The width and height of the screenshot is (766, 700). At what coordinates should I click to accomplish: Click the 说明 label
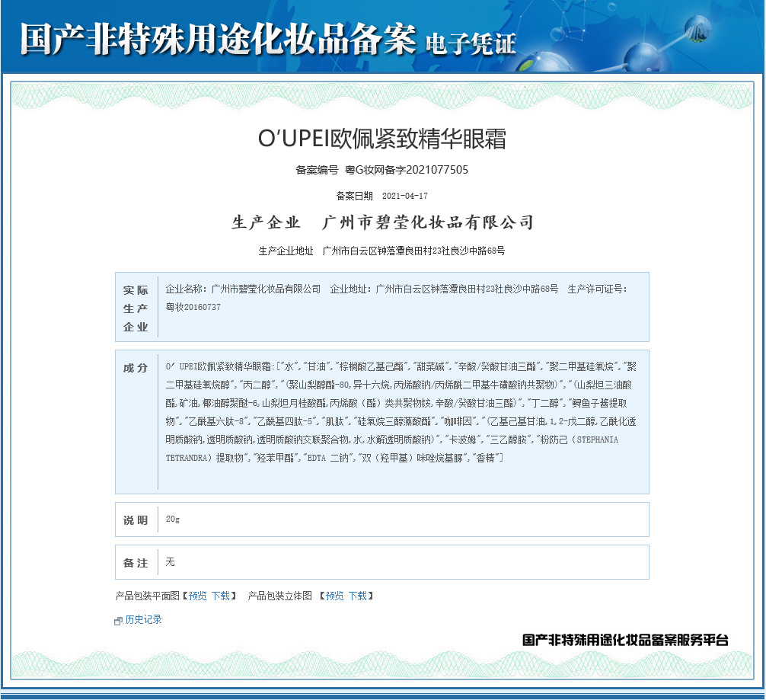click(x=136, y=520)
